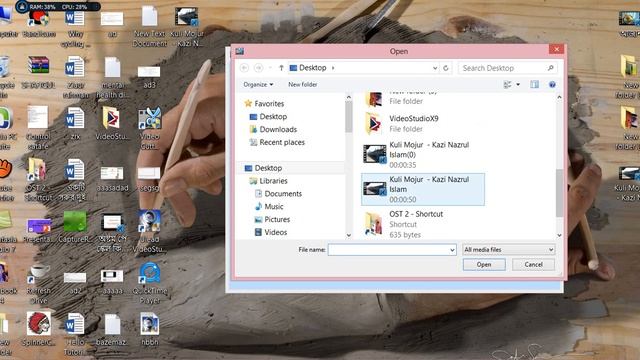
Task: Go back using the dialog's Back arrow
Action: coord(244,68)
